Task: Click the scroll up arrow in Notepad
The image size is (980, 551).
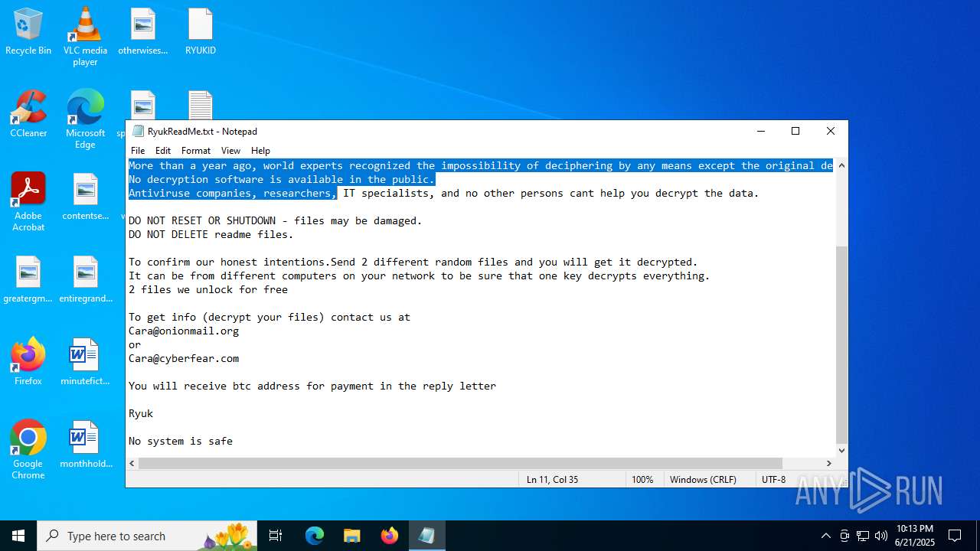Action: pos(841,165)
